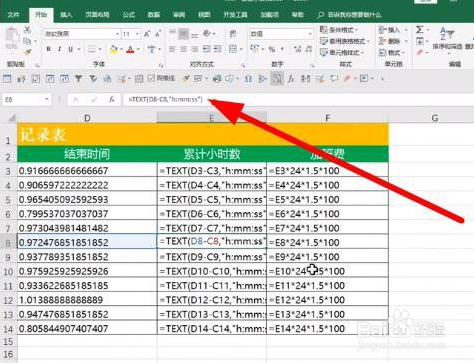Click the fx icon in the quick toolbar
This screenshot has height=363, width=474.
pyautogui.click(x=291, y=79)
